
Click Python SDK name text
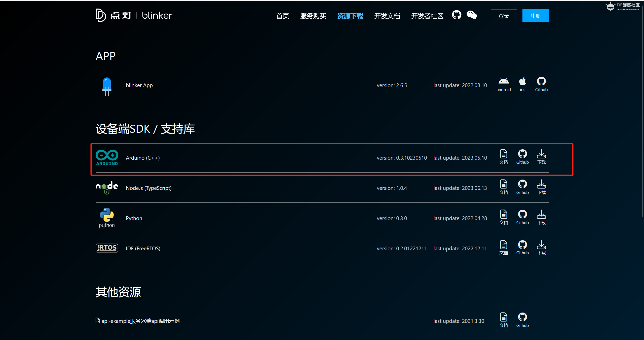pyautogui.click(x=134, y=218)
